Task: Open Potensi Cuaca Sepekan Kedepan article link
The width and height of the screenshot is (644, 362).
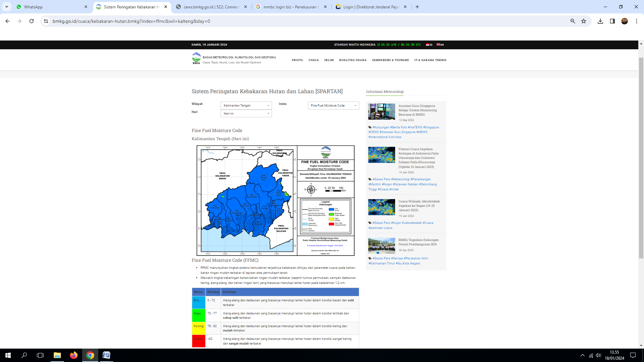Action: tap(419, 158)
